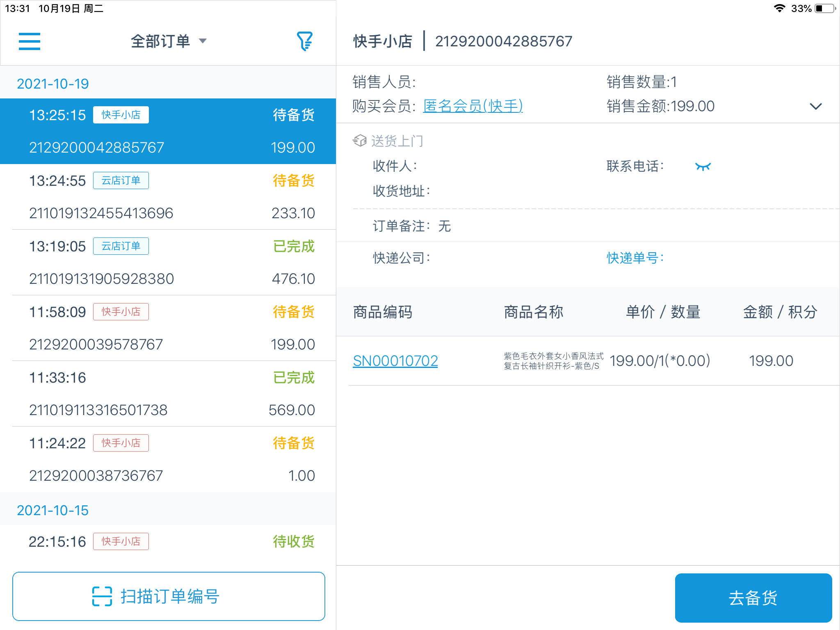Select the 569.00 order from 11:33:16
Image resolution: width=840 pixels, height=630 pixels.
pos(168,394)
